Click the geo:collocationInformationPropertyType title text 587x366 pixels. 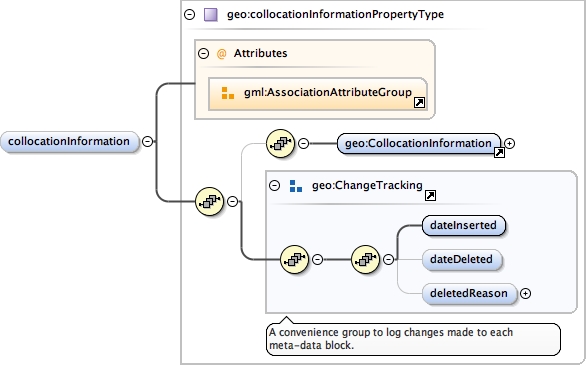point(335,15)
